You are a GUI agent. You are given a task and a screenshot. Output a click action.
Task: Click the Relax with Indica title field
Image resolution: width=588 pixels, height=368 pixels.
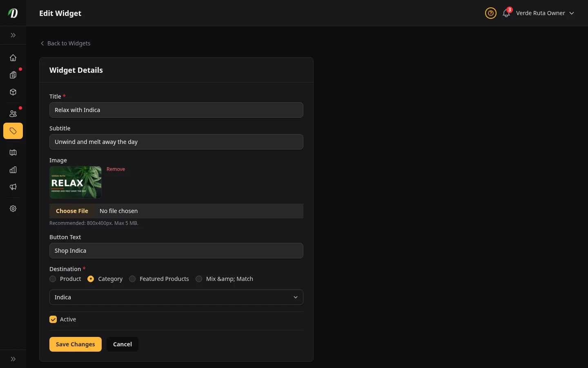pyautogui.click(x=176, y=110)
